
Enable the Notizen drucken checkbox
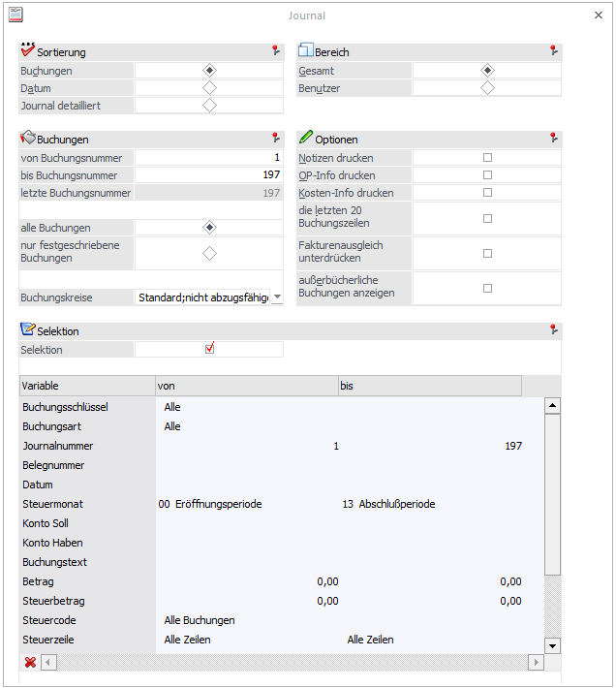(487, 158)
